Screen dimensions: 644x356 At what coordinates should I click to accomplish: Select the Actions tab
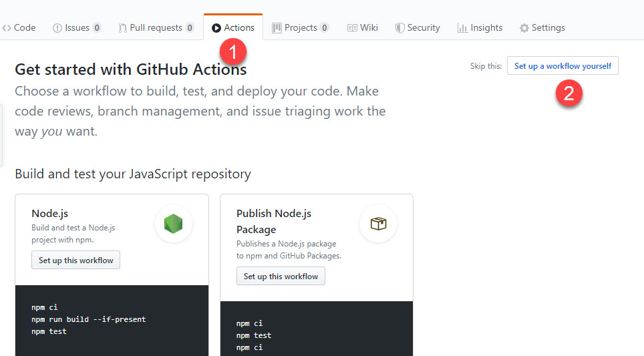233,27
